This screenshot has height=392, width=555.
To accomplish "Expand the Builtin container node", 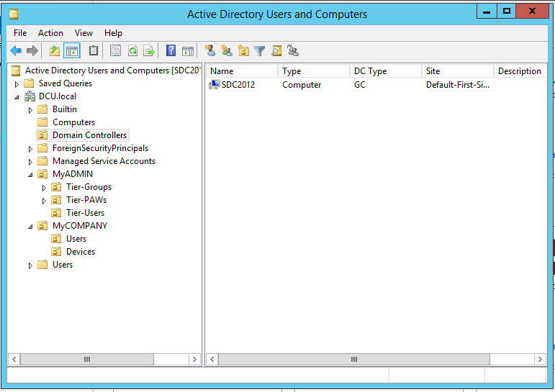I will click(30, 110).
